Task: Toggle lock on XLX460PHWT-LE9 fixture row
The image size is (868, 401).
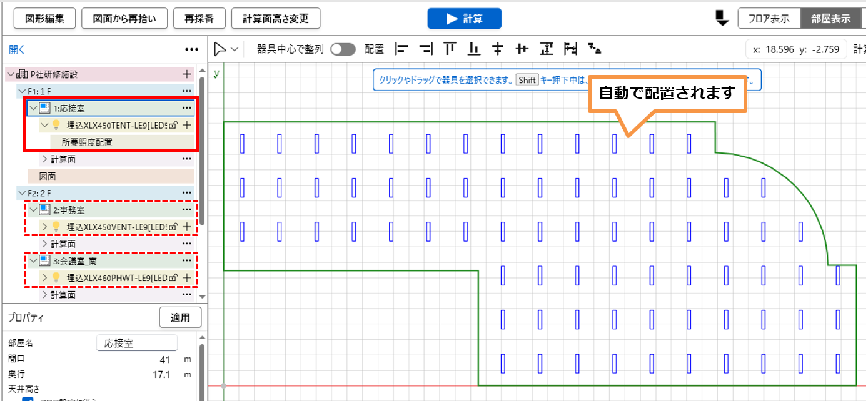Action: (173, 277)
